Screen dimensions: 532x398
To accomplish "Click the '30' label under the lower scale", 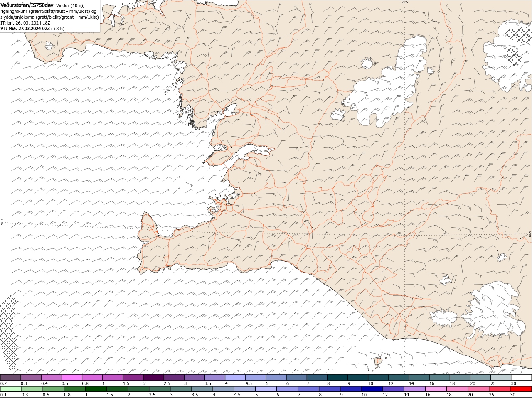I will (513, 395).
